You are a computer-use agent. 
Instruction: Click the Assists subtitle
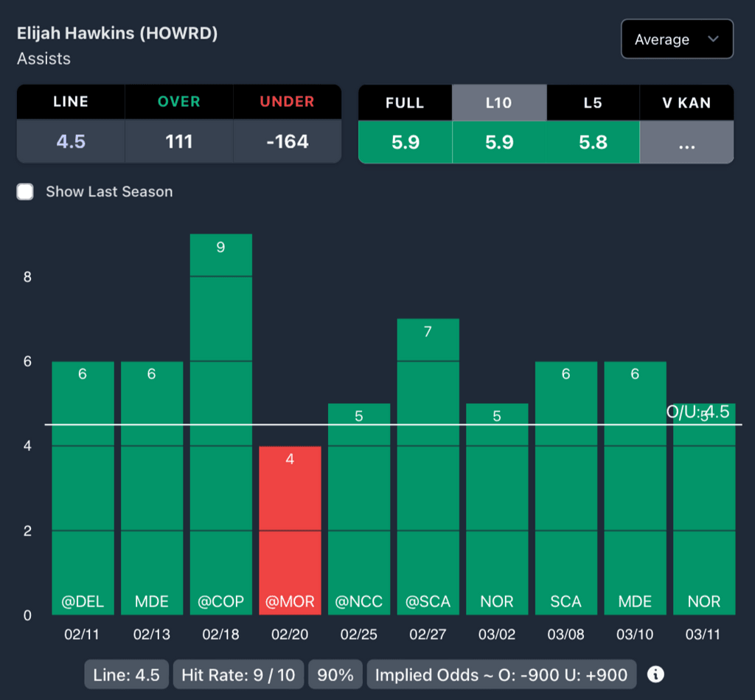[x=44, y=59]
